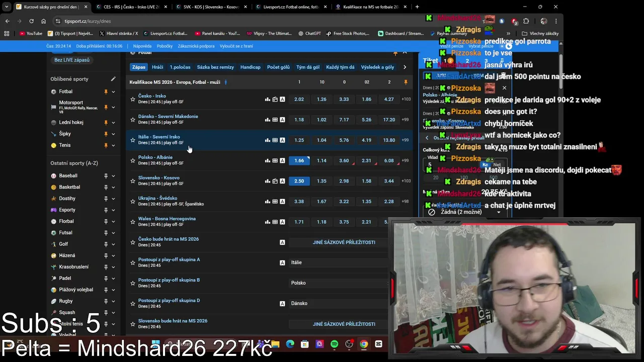This screenshot has height=362, width=644.
Task: Open OBS Studio from the taskbar
Action: point(349,344)
